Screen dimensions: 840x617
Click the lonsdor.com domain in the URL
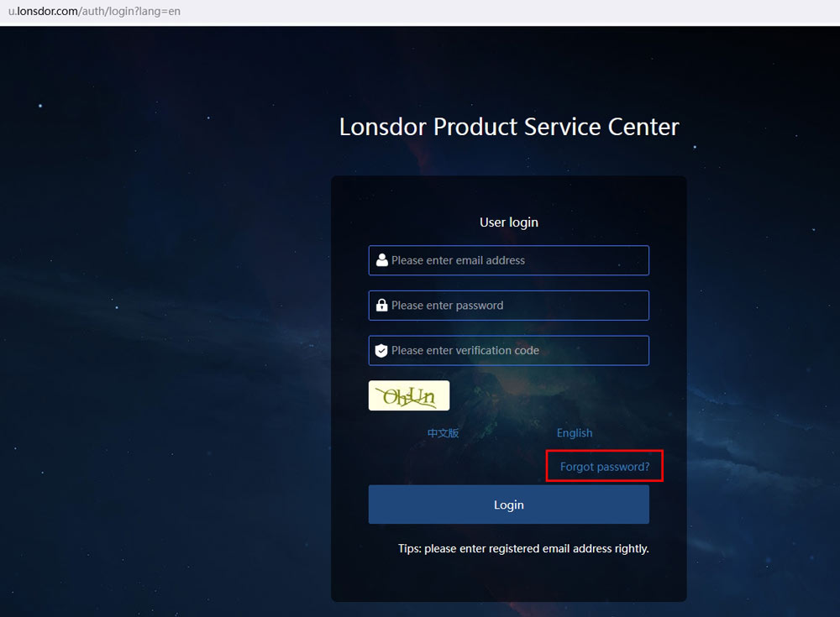(48, 12)
